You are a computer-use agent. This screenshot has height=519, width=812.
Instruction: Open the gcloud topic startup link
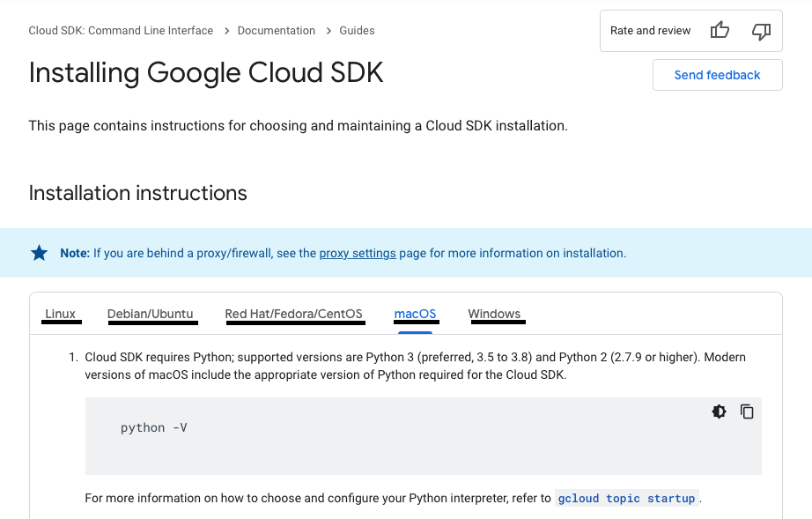626,499
